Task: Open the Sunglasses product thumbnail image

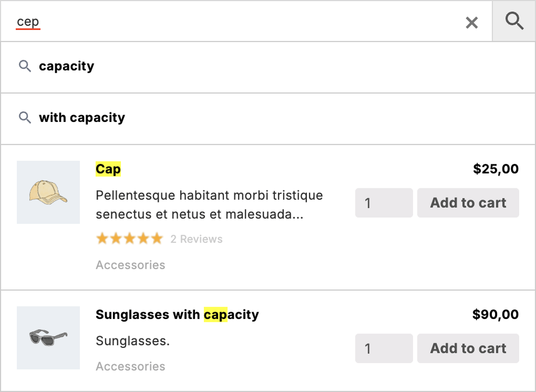Action: tap(48, 338)
